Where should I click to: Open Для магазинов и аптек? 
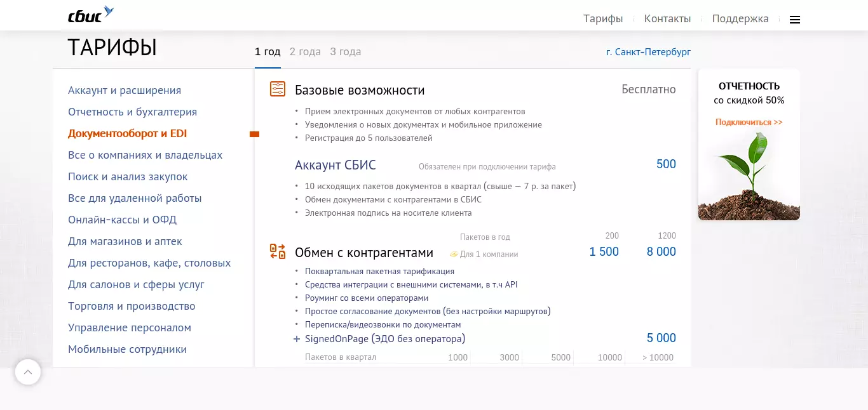click(x=125, y=241)
